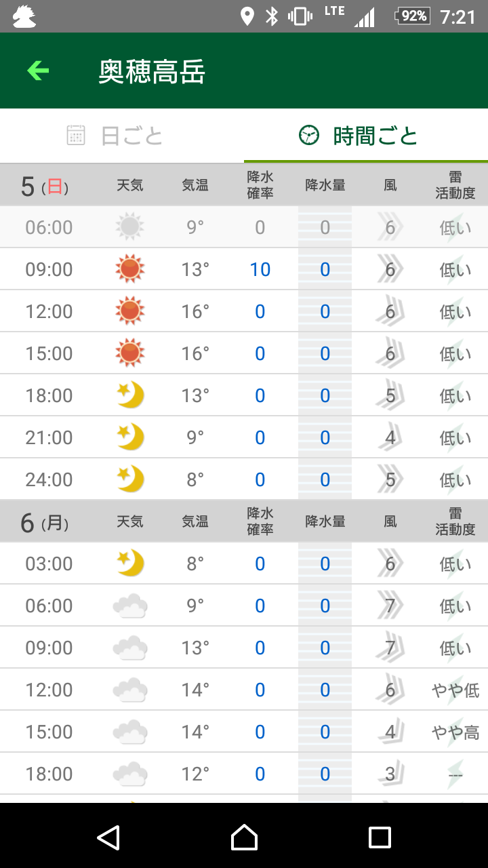Tap the 24:00 row time label
Viewport: 488px width, 868px height.
click(49, 479)
